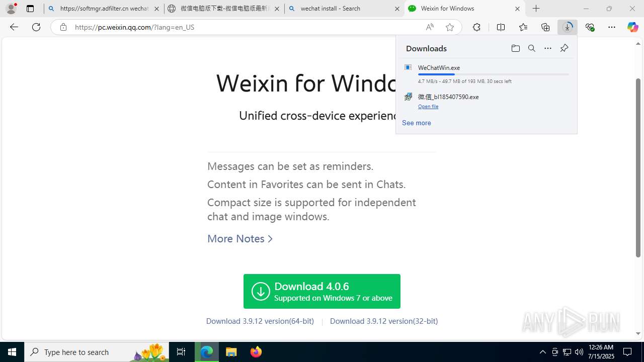Open Settings and more menu
Viewport: 644px width, 362px height.
[612, 27]
